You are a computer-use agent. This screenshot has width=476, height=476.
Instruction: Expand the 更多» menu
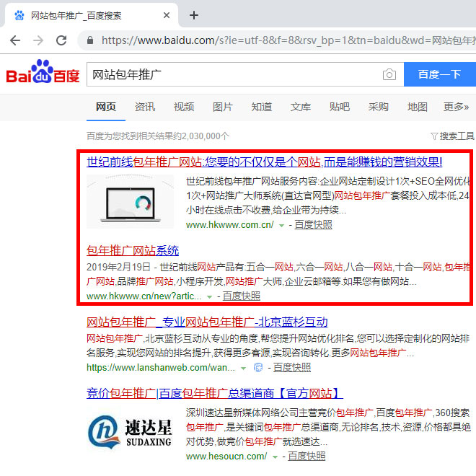pos(456,107)
